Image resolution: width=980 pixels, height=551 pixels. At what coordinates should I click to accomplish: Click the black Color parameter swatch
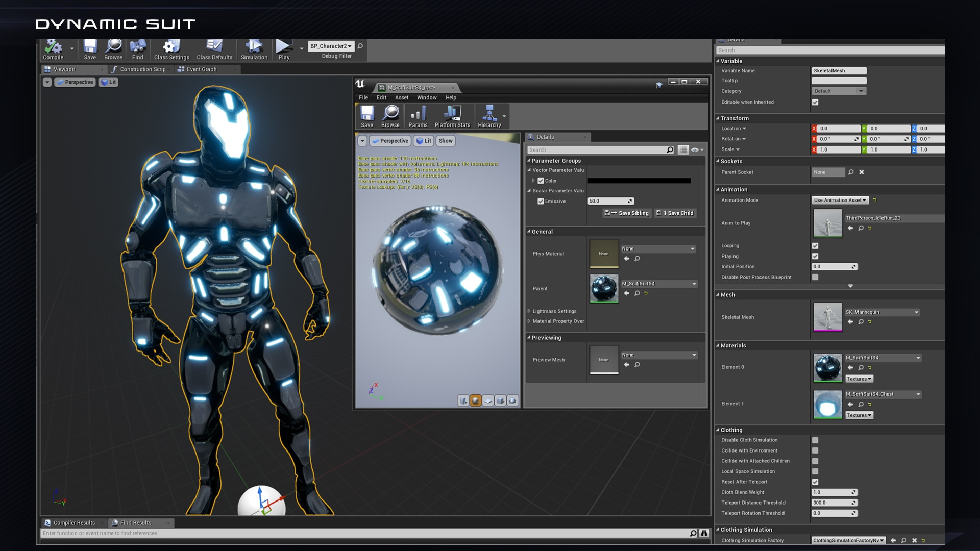(x=640, y=180)
